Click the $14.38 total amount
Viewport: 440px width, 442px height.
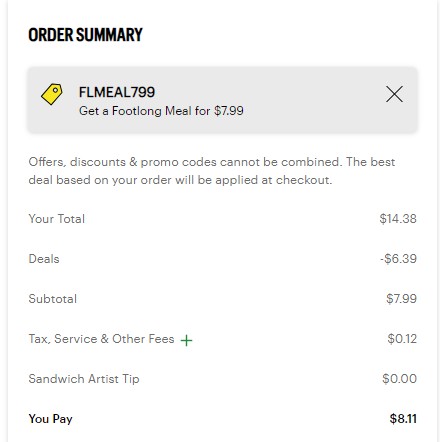pos(398,219)
